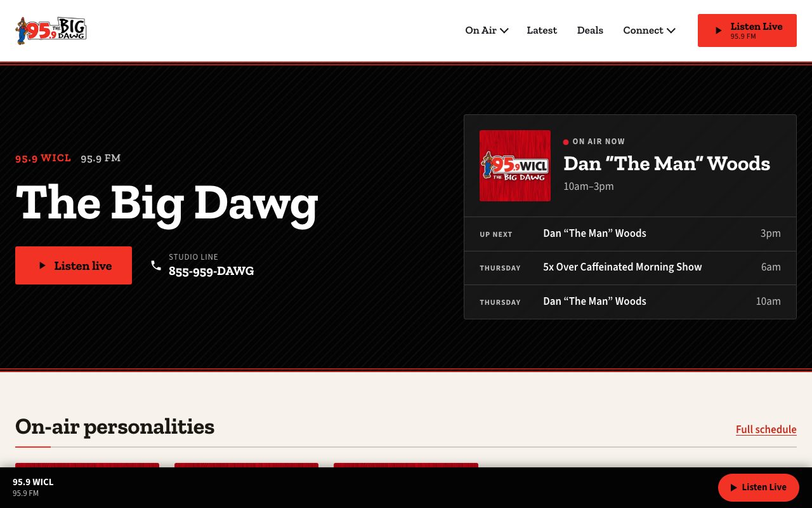This screenshot has width=812, height=508.
Task: Click the 6am time in schedule
Action: 771,267
